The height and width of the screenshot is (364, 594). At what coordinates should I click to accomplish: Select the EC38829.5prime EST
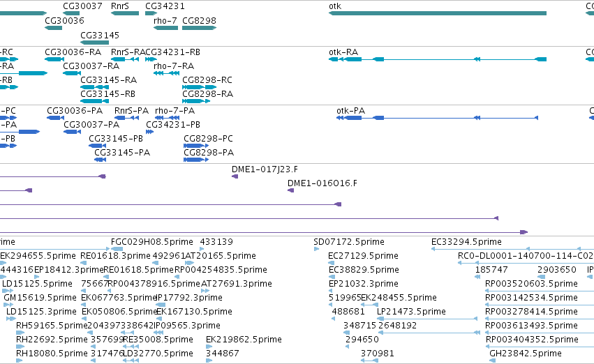[331, 277]
